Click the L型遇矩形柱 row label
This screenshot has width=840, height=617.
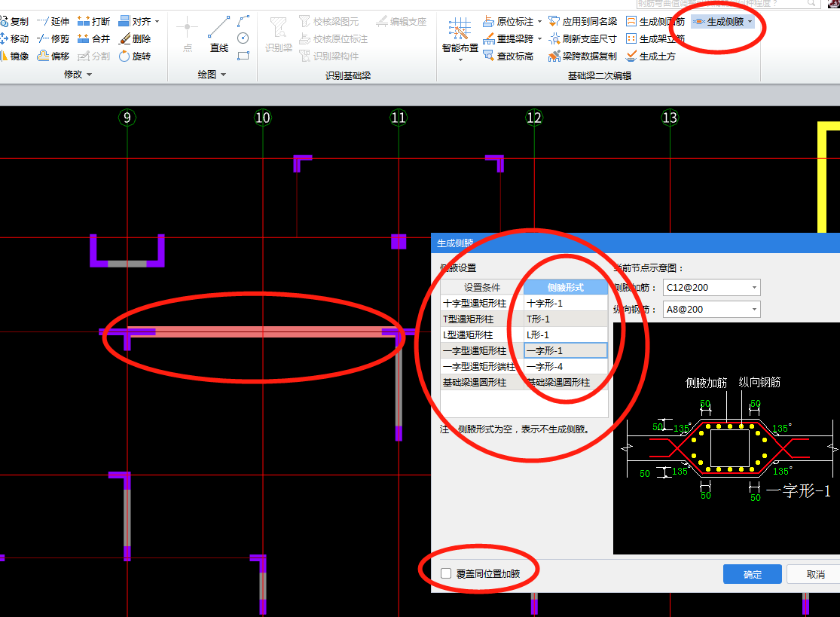482,334
